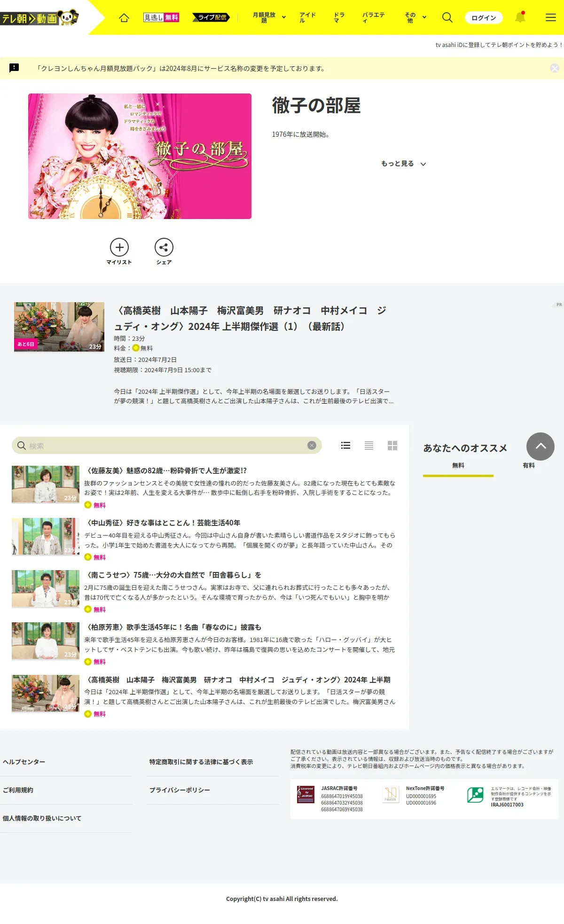The width and height of the screenshot is (564, 924).
Task: Click the 検索 episode search field
Action: (x=167, y=446)
